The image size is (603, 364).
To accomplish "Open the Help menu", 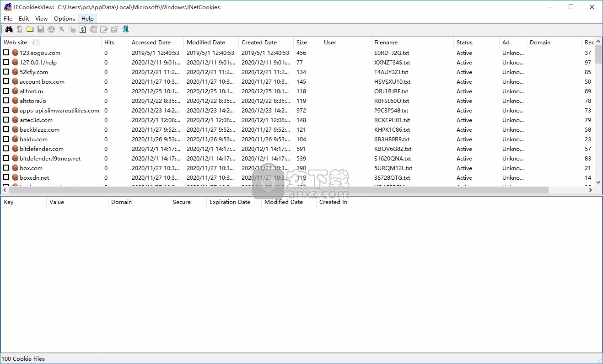I will (87, 18).
